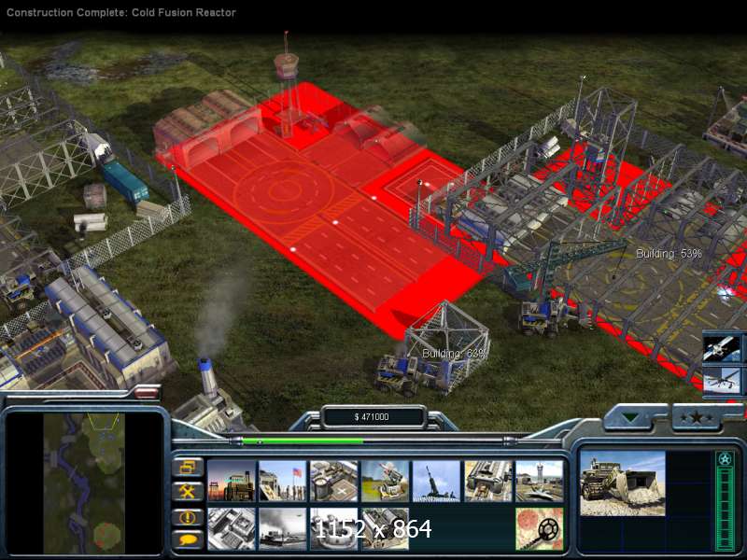Toggle the control bar with down arrow button
747x560 pixels.
631,419
